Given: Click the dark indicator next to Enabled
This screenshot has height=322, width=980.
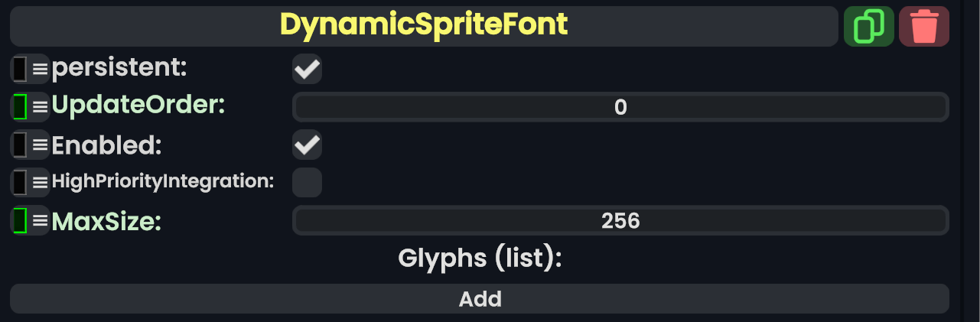Looking at the screenshot, I should pos(21,145).
